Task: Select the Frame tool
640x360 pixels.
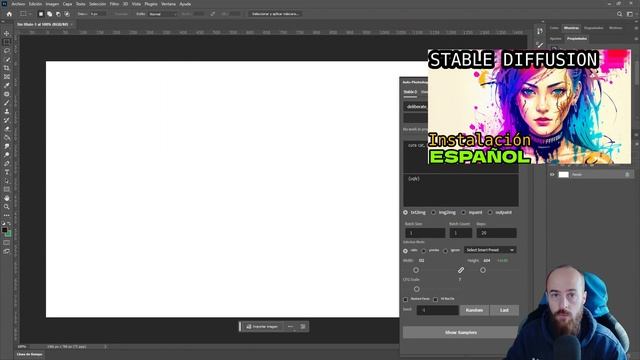Action: pyautogui.click(x=7, y=77)
